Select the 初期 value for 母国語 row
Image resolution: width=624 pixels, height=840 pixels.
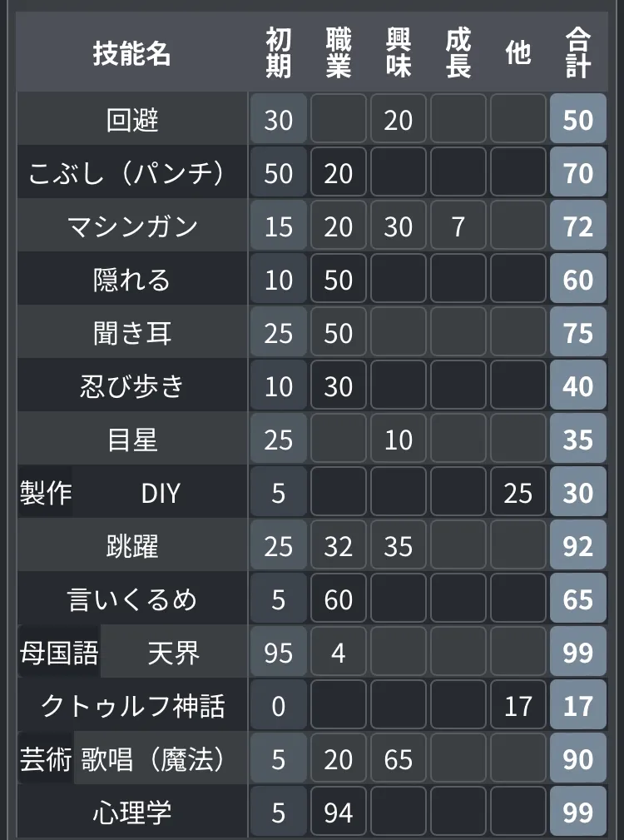[x=279, y=654]
